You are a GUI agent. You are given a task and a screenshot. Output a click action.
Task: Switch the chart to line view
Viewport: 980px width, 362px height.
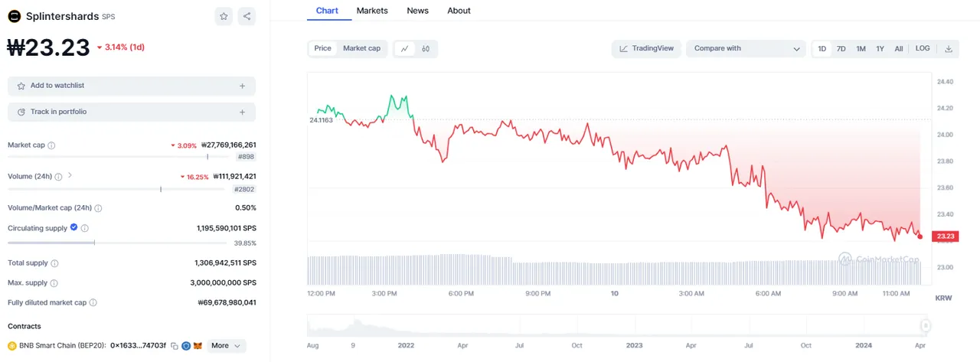404,48
